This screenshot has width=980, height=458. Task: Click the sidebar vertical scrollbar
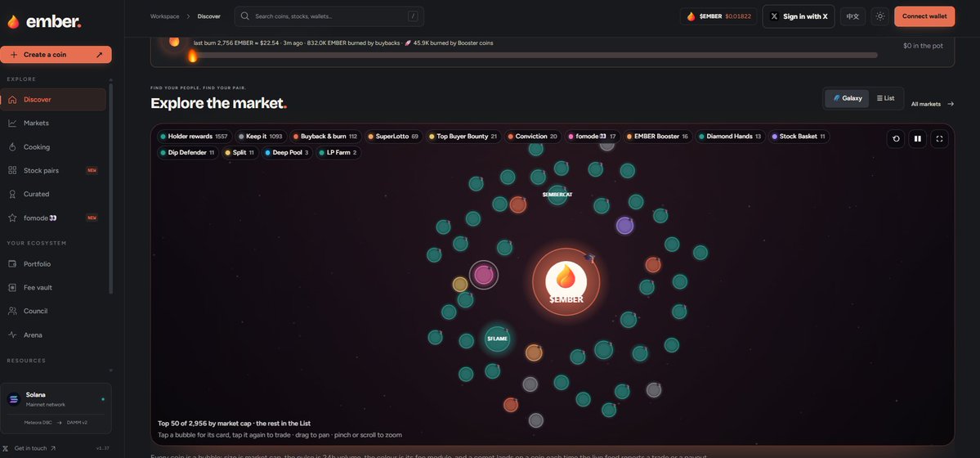point(110,188)
